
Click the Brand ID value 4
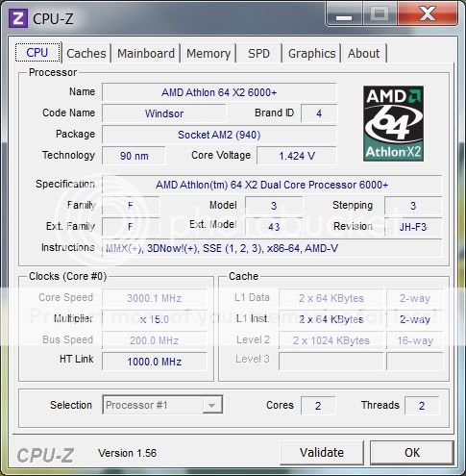319,113
